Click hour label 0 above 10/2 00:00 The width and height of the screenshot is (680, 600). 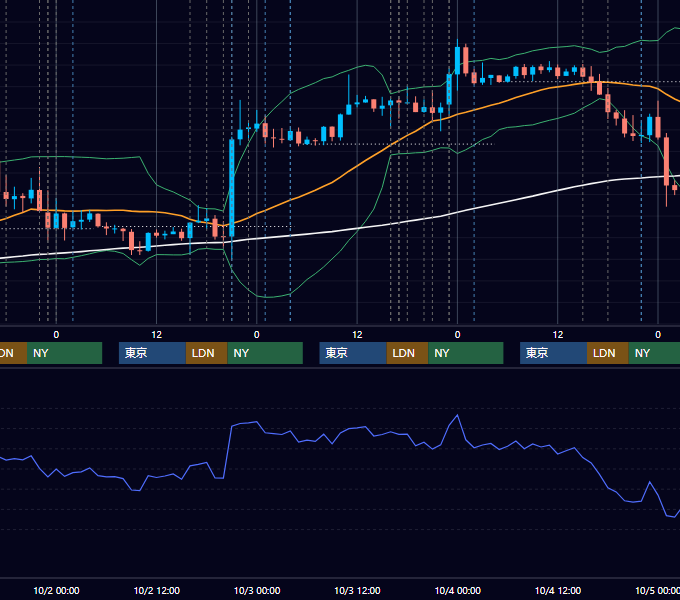[x=56, y=335]
